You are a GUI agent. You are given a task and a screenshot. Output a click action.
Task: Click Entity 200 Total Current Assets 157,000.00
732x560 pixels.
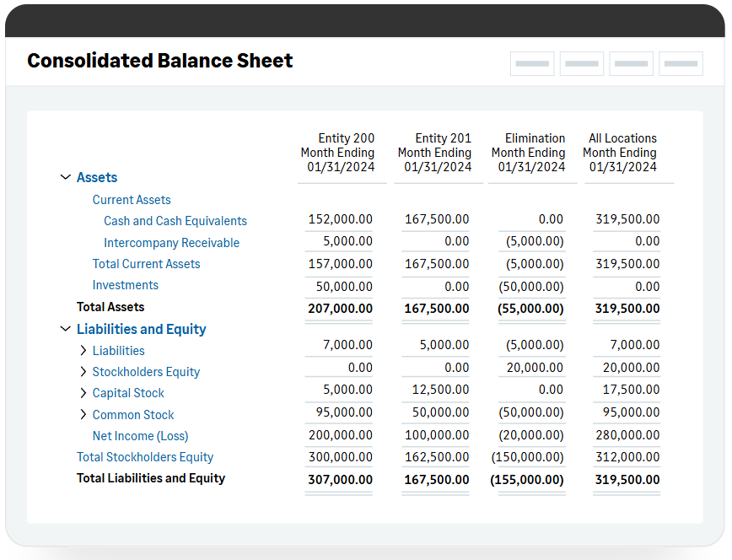pyautogui.click(x=341, y=264)
